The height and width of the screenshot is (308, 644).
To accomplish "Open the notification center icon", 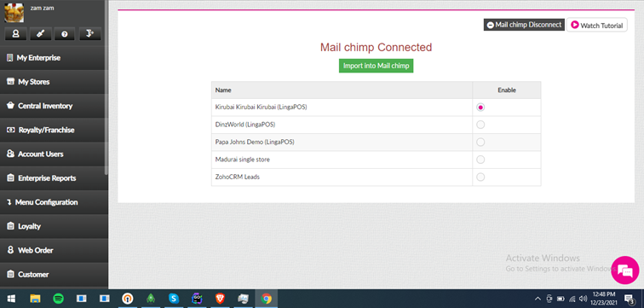I will (629, 299).
